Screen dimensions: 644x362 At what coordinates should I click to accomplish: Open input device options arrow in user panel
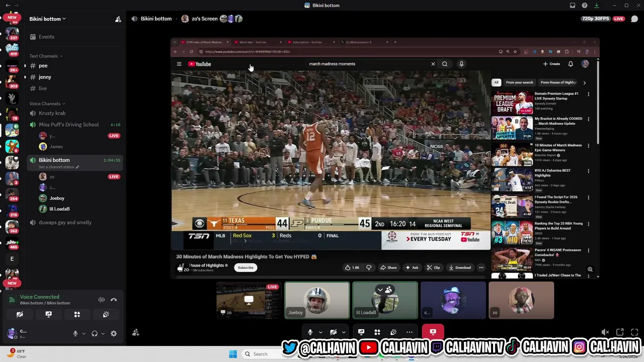[x=84, y=333]
